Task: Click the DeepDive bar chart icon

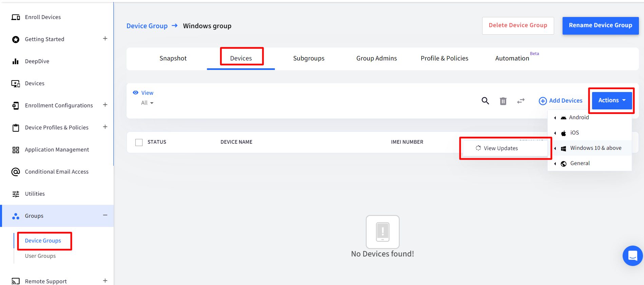Action: pos(16,61)
